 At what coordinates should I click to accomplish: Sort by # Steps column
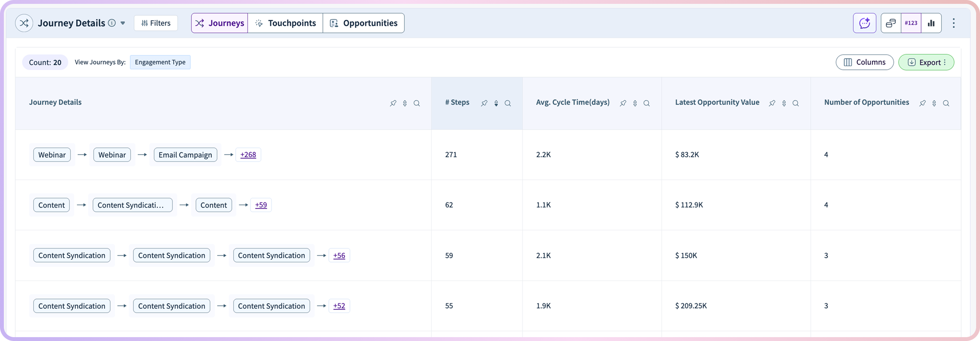pos(496,103)
